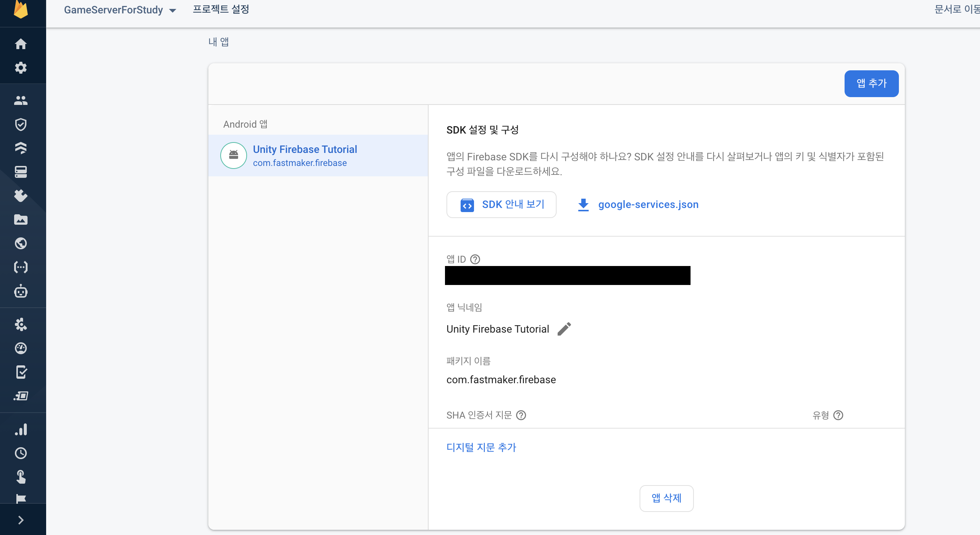Click the Analytics bar chart icon
The height and width of the screenshot is (535, 980).
[20, 429]
